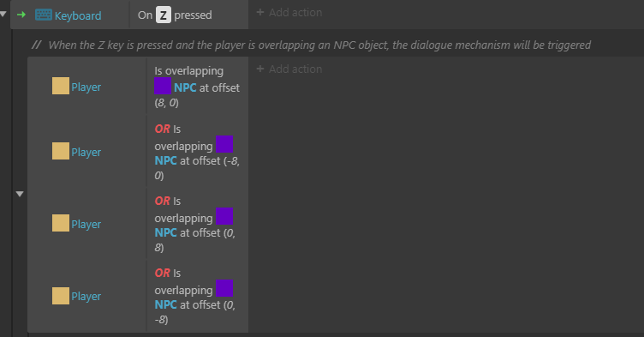This screenshot has width=644, height=337.
Task: Add action to the overlapping sub-event
Action: [x=289, y=69]
